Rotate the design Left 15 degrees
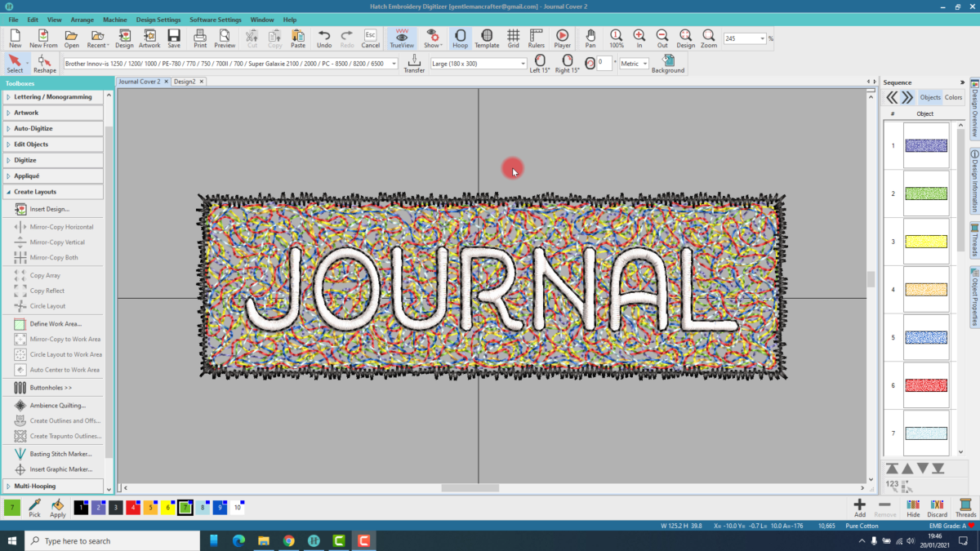Image resolution: width=980 pixels, height=551 pixels. coord(540,64)
